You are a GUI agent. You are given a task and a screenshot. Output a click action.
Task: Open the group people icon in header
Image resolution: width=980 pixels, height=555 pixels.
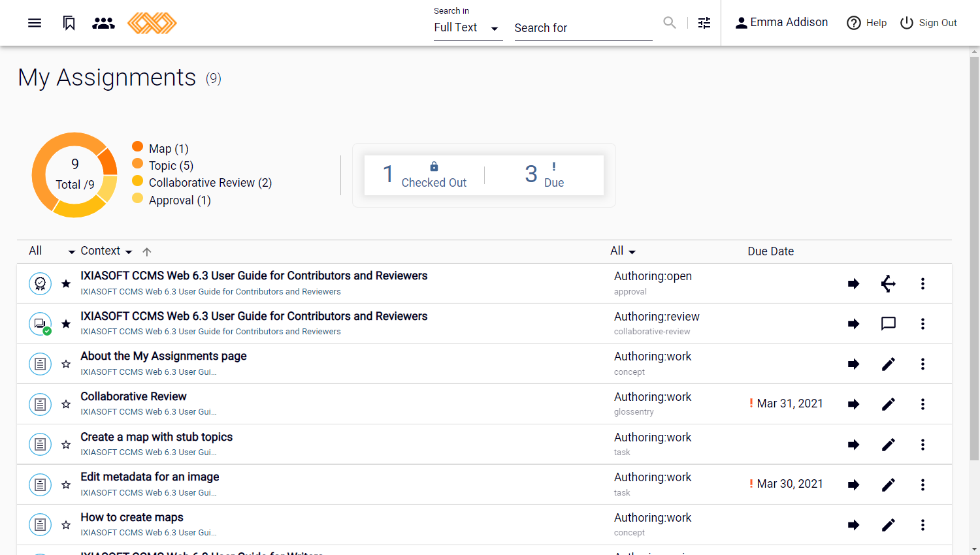click(103, 23)
